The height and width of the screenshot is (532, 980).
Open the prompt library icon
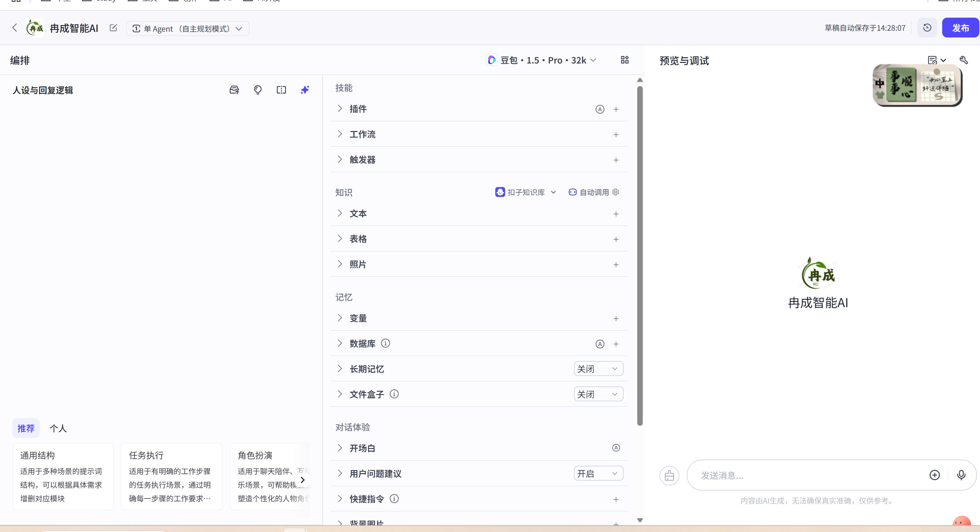point(234,90)
